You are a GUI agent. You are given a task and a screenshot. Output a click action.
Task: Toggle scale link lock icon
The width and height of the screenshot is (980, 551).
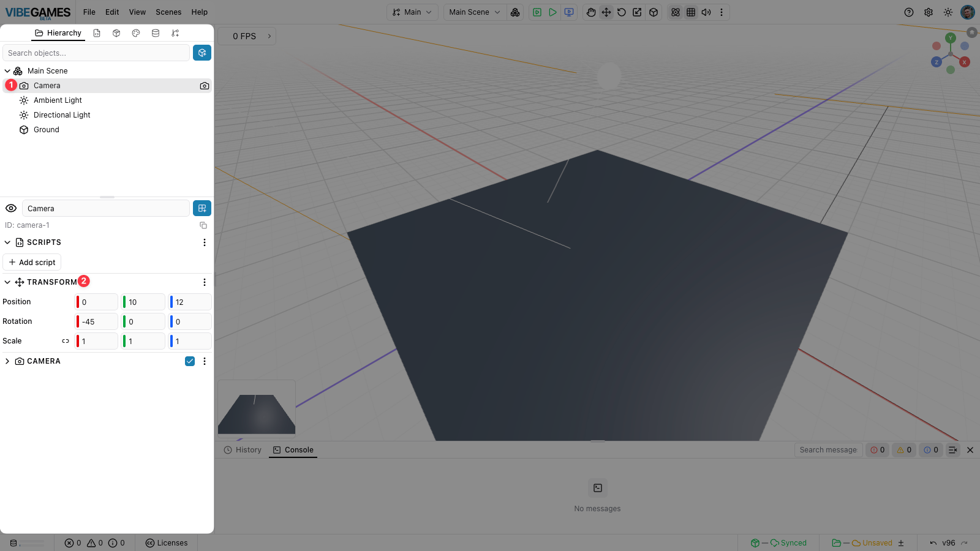[66, 341]
